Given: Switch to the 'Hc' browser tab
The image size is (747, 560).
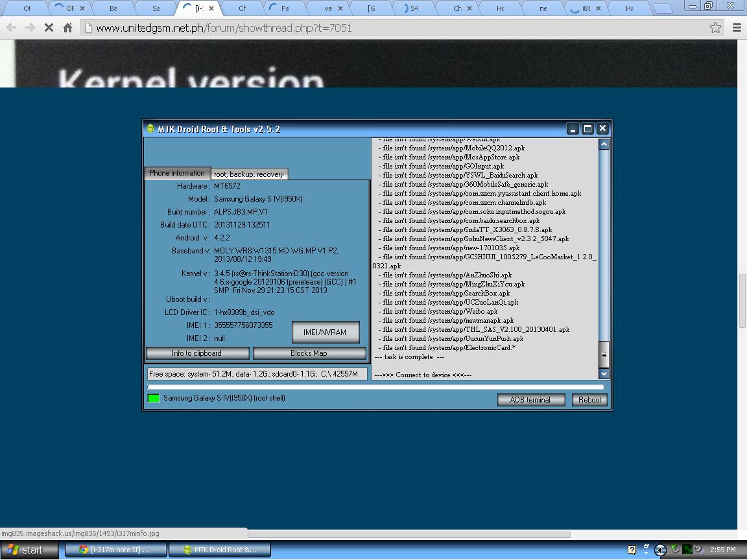Looking at the screenshot, I should (500, 8).
